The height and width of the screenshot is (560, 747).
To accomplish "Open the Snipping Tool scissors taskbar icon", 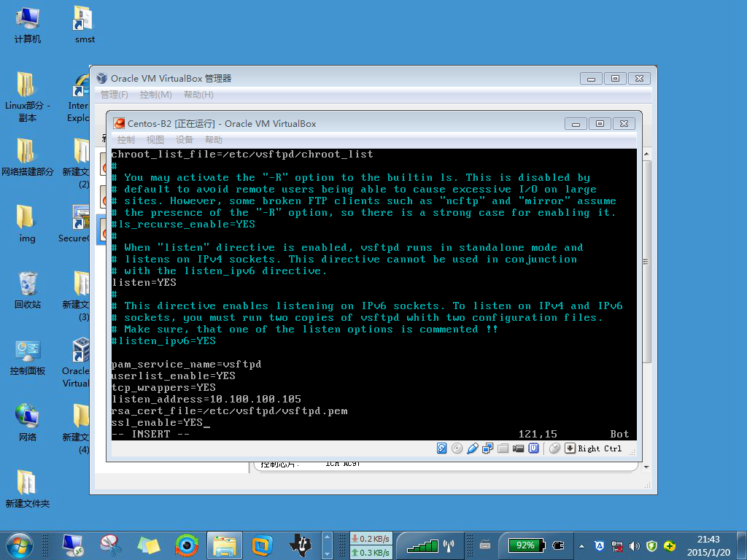I will (x=111, y=545).
